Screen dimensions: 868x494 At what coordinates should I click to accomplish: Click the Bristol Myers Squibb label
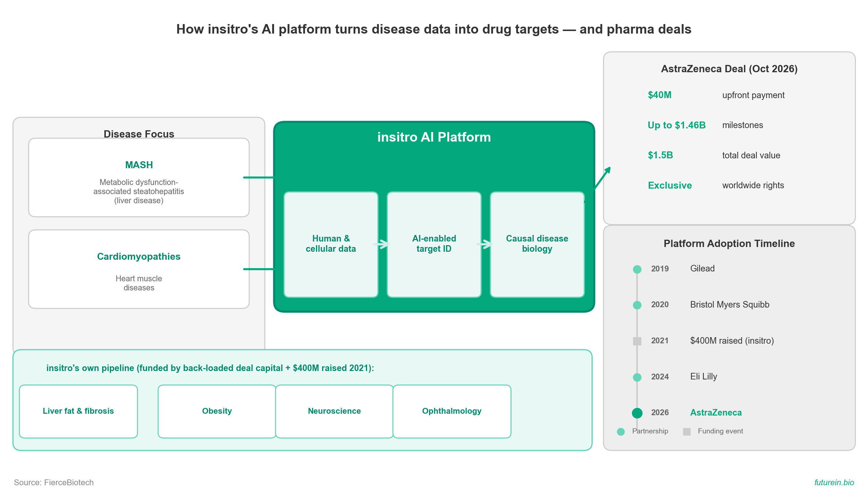coord(730,305)
